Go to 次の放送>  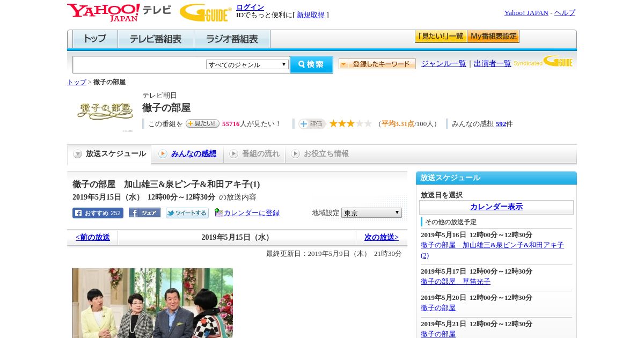[382, 237]
